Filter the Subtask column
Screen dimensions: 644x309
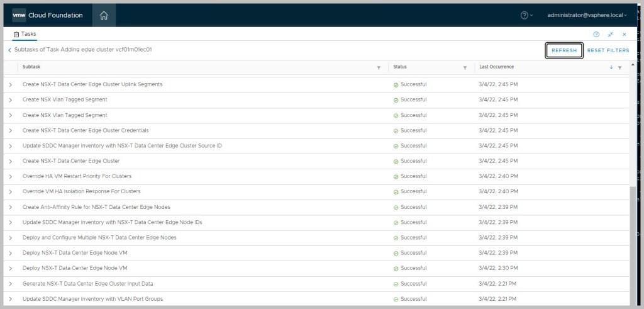tap(379, 68)
